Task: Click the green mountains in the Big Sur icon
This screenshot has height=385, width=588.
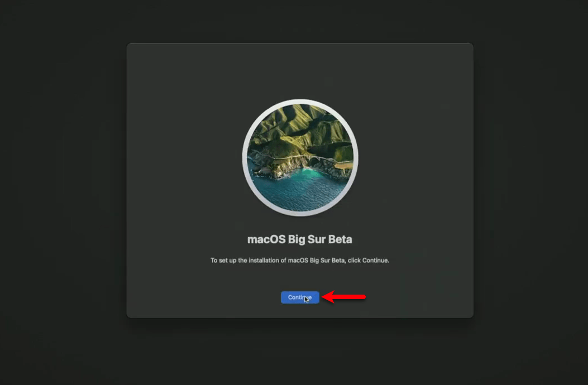Action: 300,127
